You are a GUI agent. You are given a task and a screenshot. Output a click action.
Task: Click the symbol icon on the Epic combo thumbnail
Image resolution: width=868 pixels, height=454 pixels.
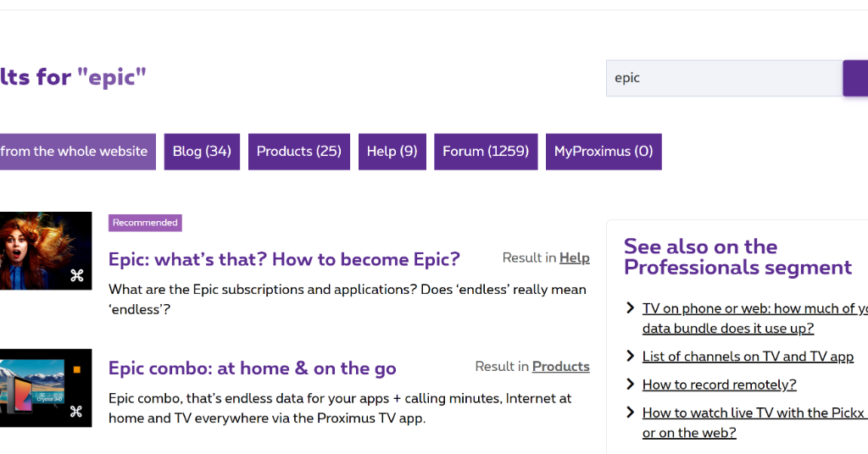tap(76, 412)
